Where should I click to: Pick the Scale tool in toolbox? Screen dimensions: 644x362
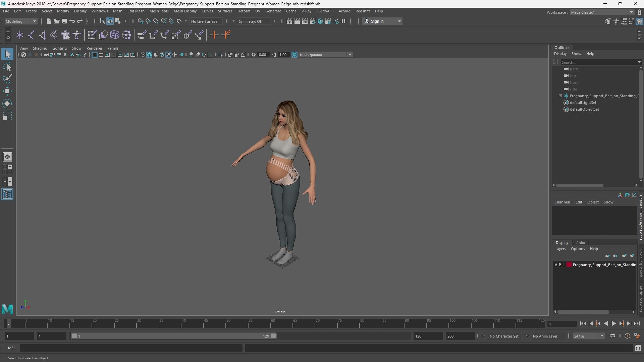point(7,116)
